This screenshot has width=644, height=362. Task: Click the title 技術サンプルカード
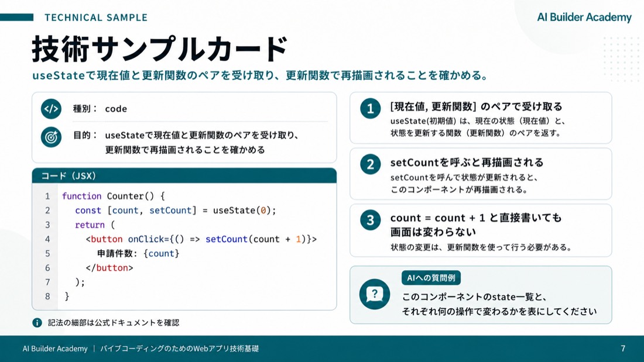[160, 49]
